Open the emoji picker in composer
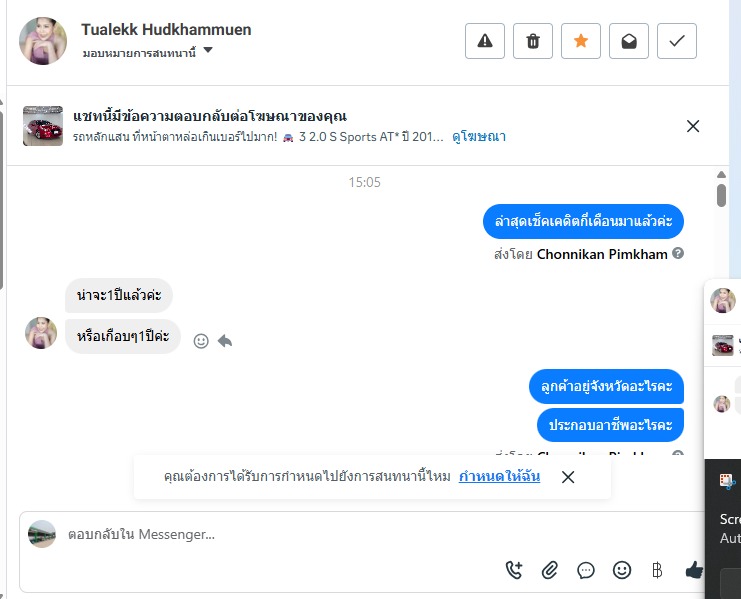This screenshot has width=741, height=599. pos(622,570)
